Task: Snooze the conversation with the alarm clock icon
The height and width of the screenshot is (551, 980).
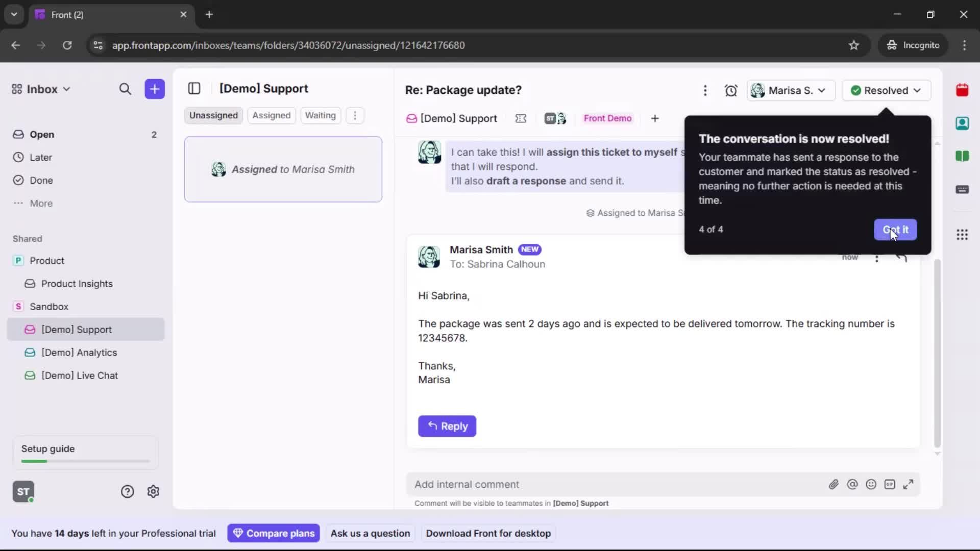Action: (x=731, y=90)
